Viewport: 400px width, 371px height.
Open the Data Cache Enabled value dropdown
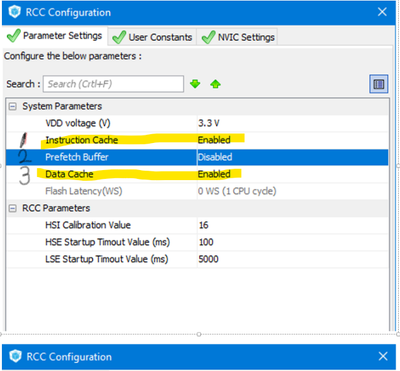click(293, 174)
